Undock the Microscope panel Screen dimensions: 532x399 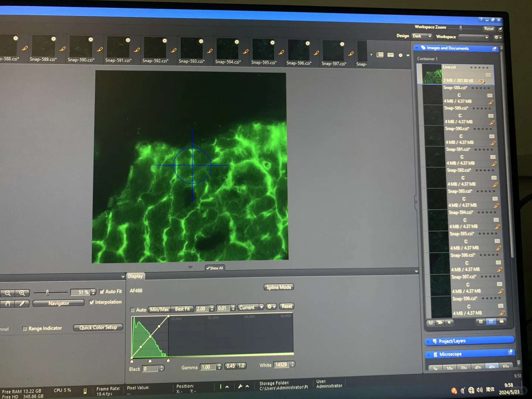(x=510, y=352)
